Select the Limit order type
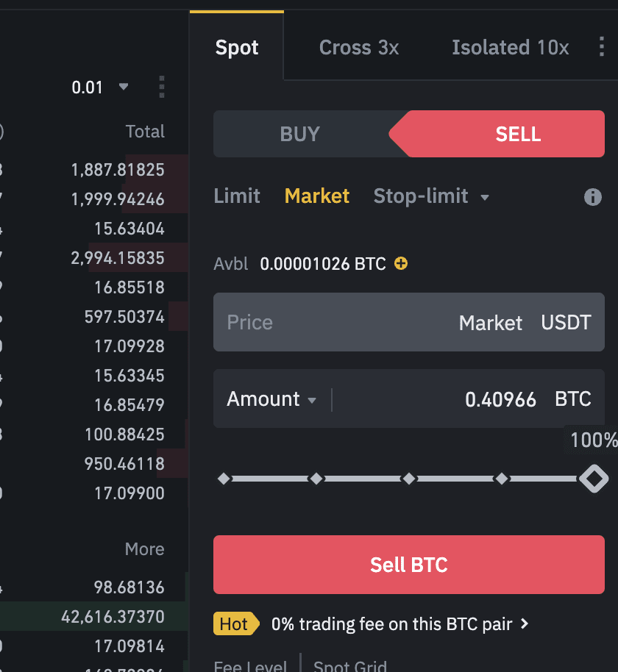The image size is (618, 672). [x=237, y=196]
